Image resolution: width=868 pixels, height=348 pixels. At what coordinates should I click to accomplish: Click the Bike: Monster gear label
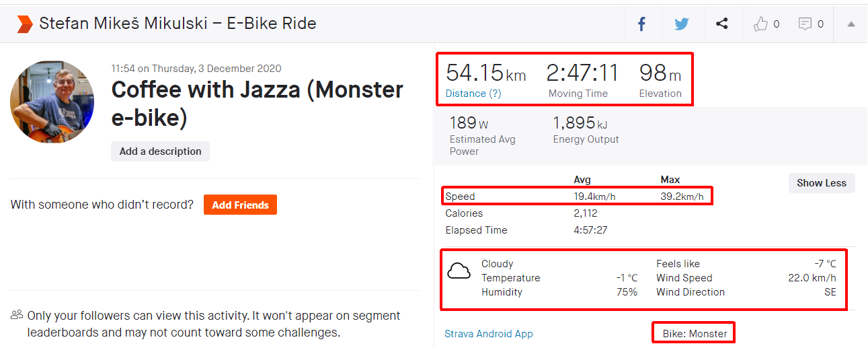pos(695,334)
